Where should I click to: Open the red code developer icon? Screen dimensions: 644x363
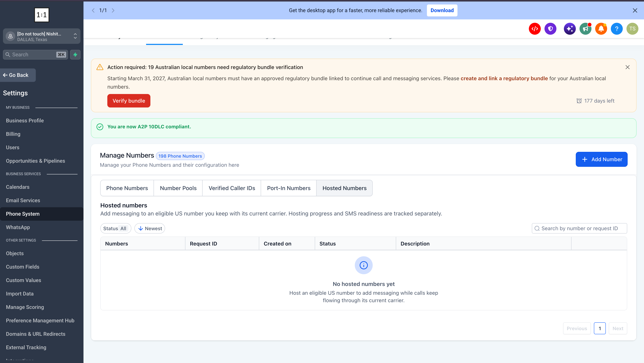534,29
